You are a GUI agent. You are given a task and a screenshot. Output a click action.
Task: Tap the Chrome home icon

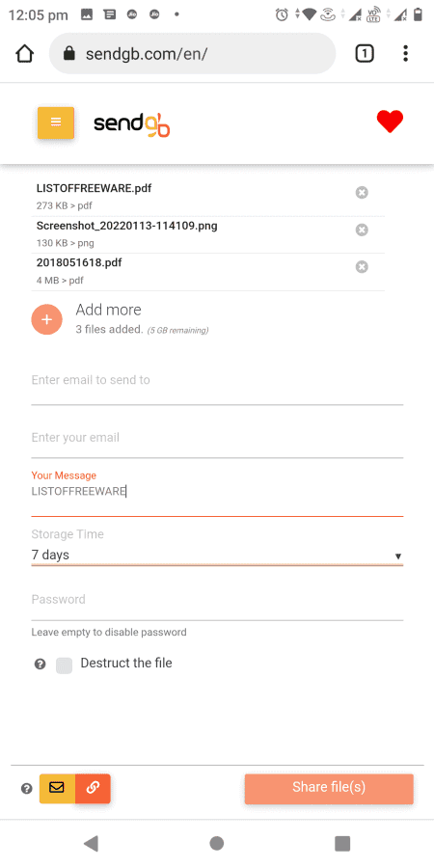click(x=24, y=54)
